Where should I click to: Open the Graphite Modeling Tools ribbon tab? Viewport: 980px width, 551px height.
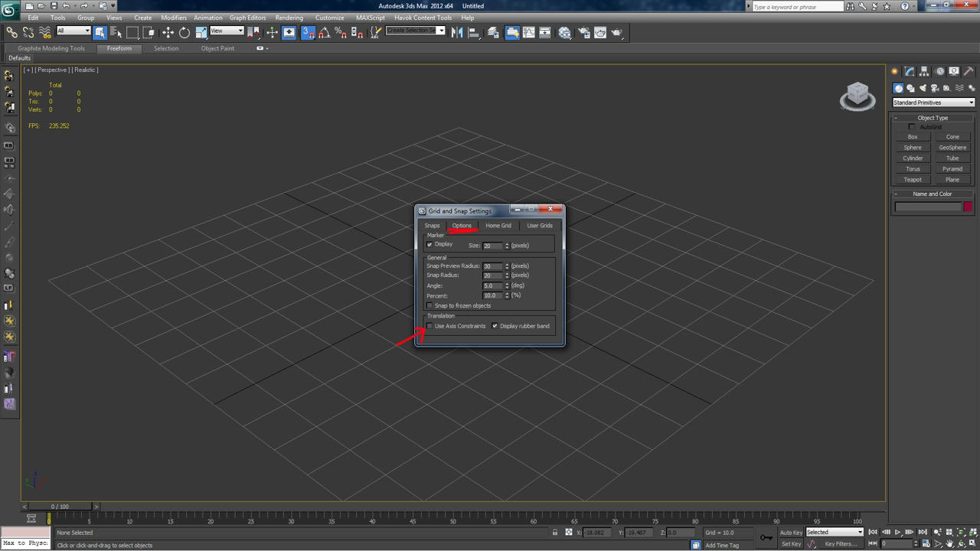51,48
